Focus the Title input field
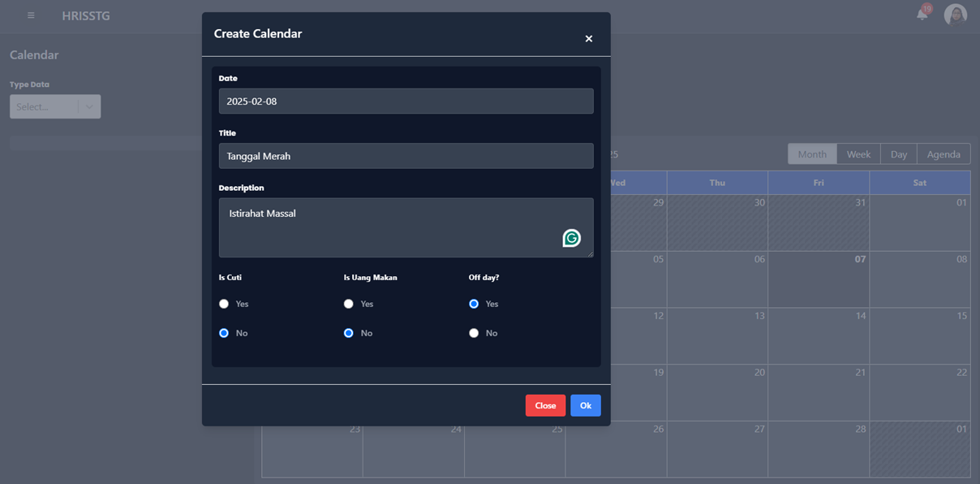This screenshot has height=484, width=980. (406, 156)
